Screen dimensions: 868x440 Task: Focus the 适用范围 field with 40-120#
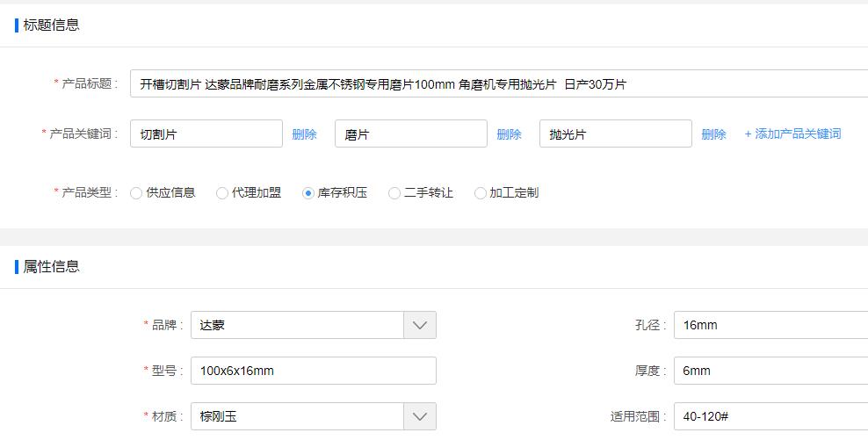coord(770,416)
